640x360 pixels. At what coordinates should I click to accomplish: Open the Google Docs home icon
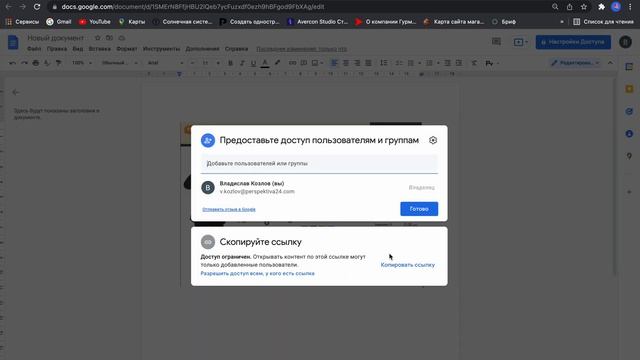click(13, 42)
